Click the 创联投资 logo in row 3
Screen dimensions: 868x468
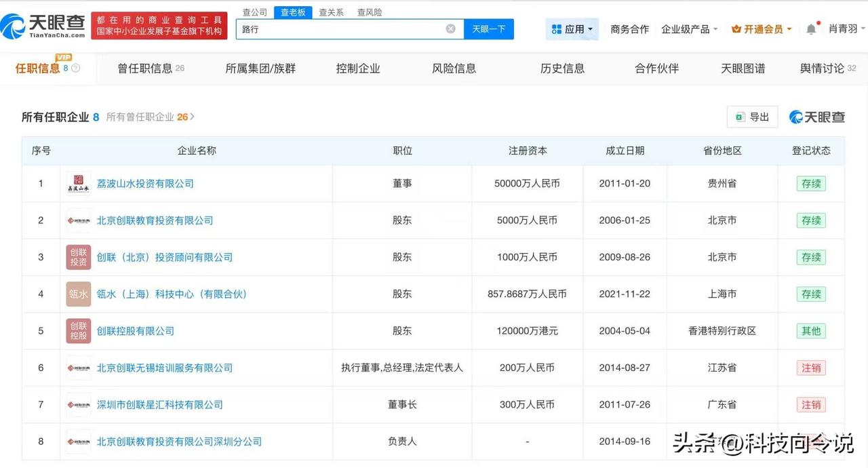78,257
